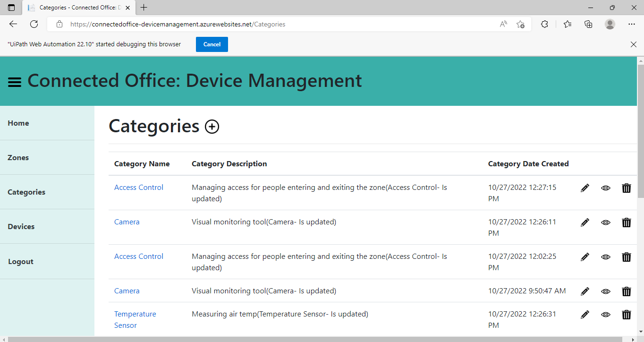
Task: View details of Temperature Sensor category
Action: coord(606,315)
